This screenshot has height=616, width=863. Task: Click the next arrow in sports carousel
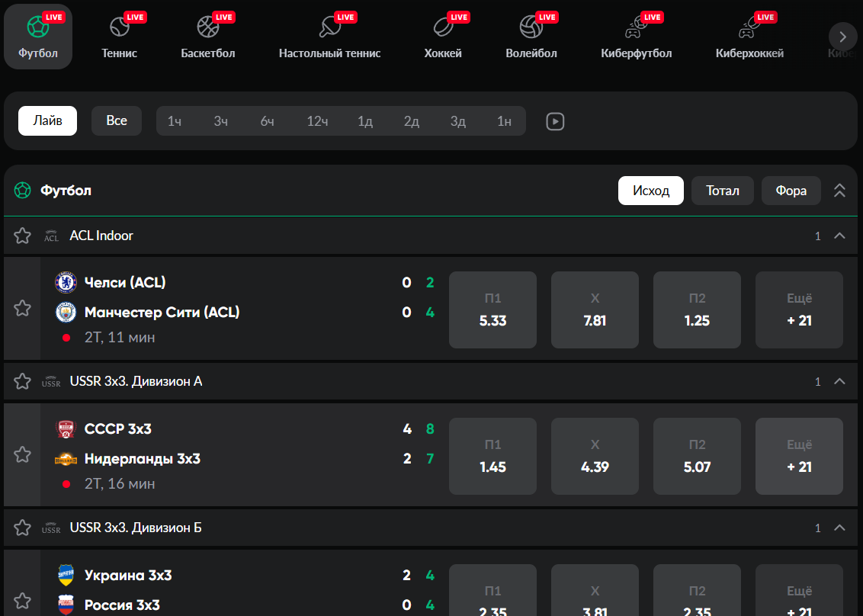(842, 37)
